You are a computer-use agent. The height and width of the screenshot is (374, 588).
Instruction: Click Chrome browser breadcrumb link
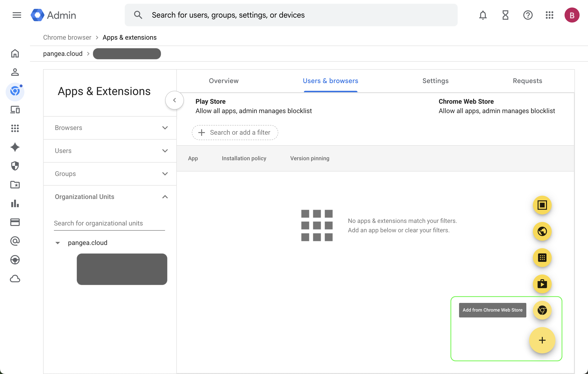click(x=67, y=37)
